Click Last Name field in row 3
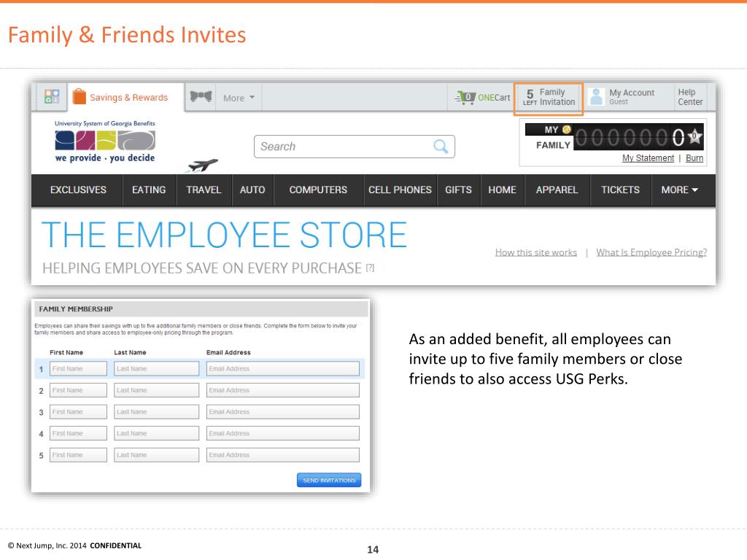 point(156,412)
